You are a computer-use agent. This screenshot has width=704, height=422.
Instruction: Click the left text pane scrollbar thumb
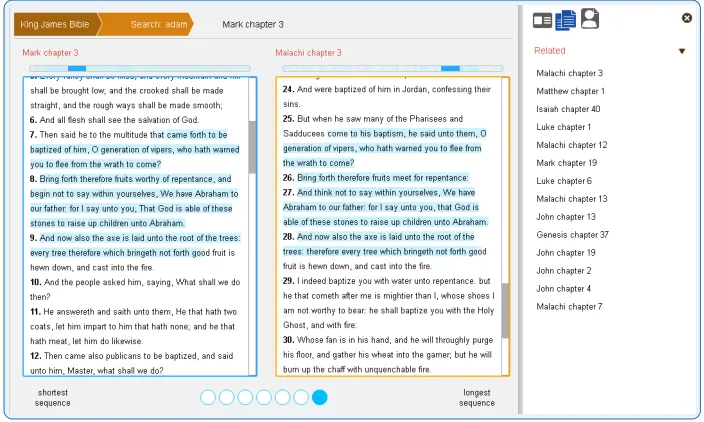[252, 147]
